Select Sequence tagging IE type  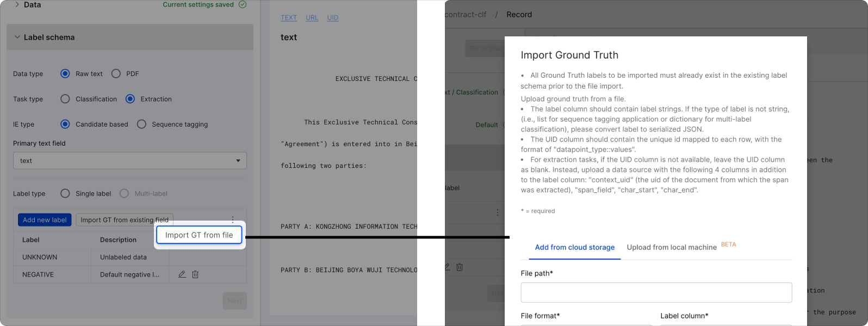pos(141,124)
